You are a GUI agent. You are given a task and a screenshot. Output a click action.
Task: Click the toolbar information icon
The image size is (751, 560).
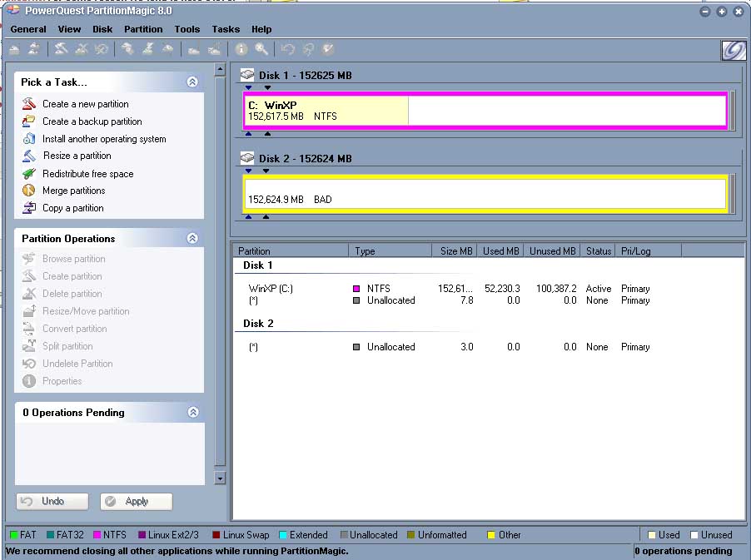tap(241, 49)
